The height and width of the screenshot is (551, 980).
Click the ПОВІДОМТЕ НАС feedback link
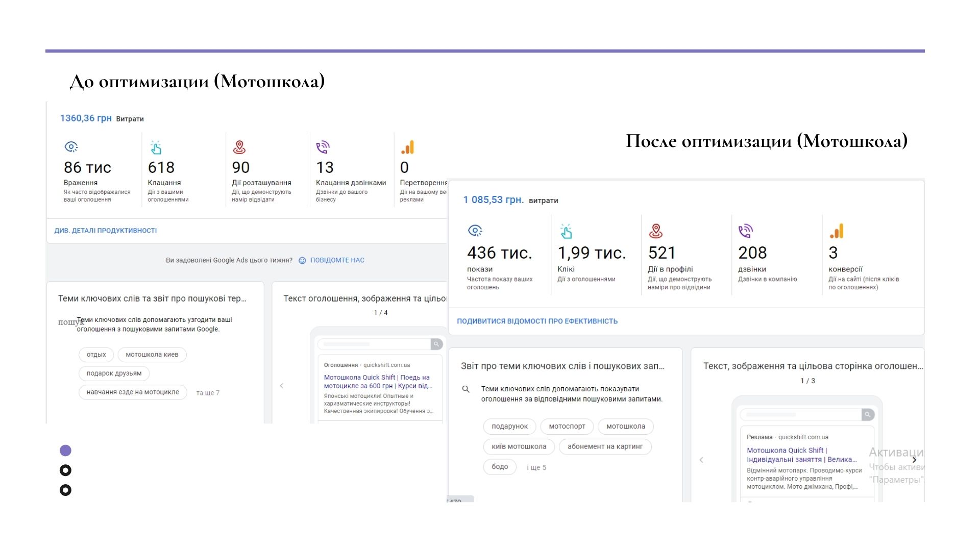tap(337, 260)
